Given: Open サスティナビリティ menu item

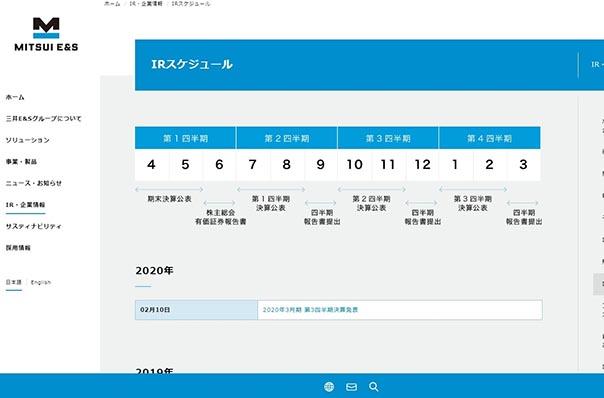Looking at the screenshot, I should [34, 227].
